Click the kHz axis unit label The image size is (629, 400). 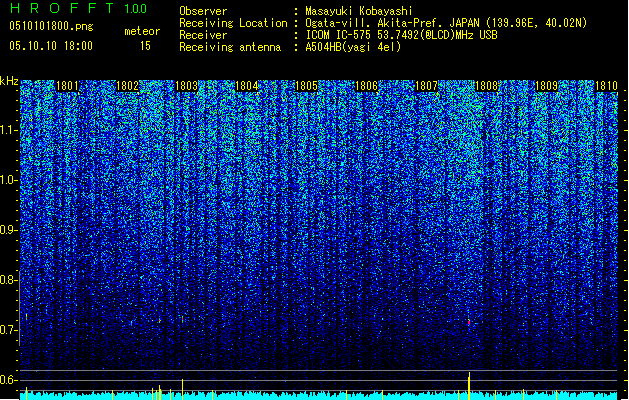9,81
